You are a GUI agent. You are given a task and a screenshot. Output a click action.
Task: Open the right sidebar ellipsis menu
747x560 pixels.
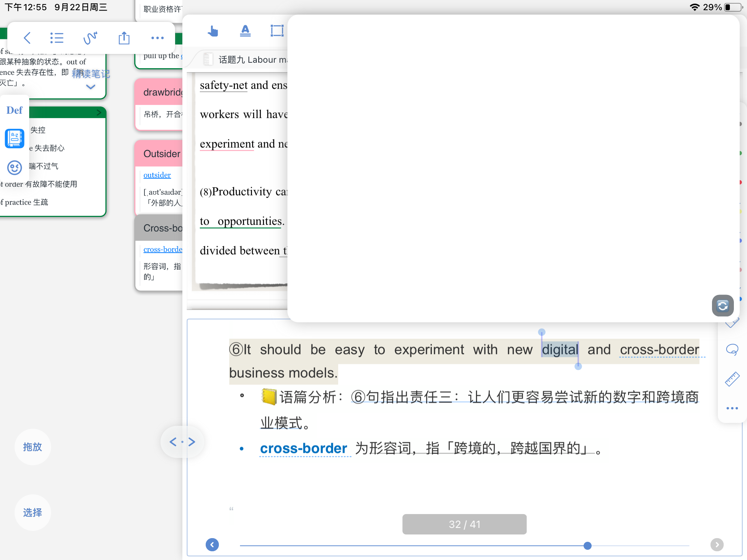732,408
